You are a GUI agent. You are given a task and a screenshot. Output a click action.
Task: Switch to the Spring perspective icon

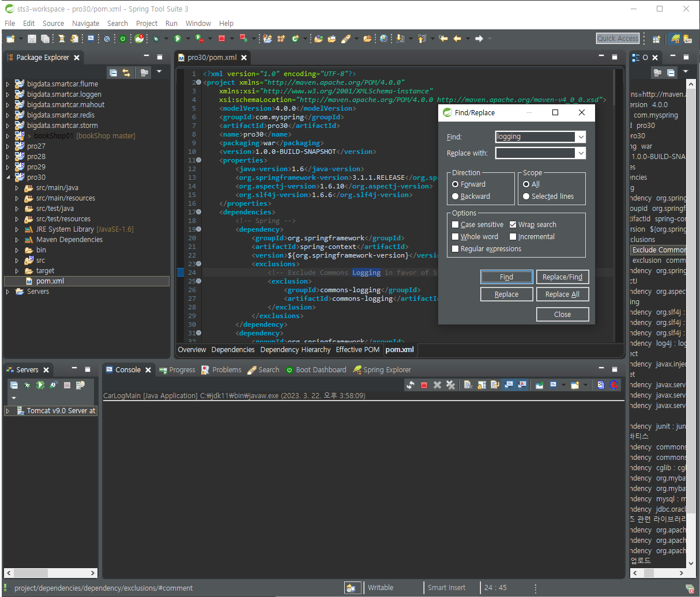tap(675, 39)
